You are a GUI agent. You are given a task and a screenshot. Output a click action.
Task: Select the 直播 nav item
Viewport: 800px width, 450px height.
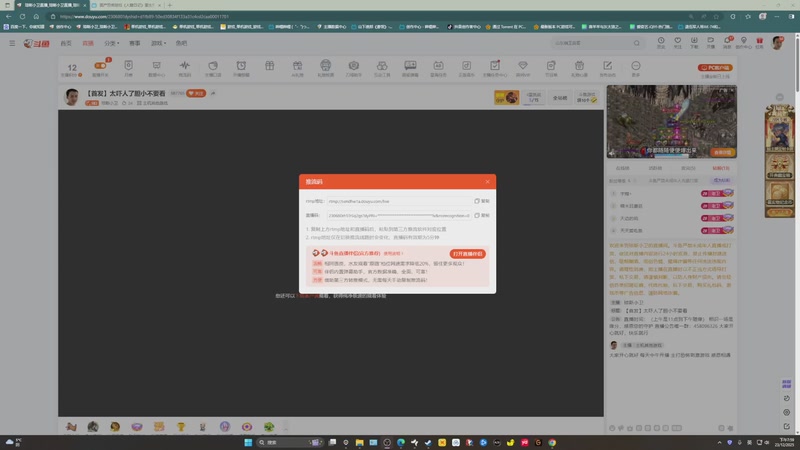pyautogui.click(x=88, y=43)
